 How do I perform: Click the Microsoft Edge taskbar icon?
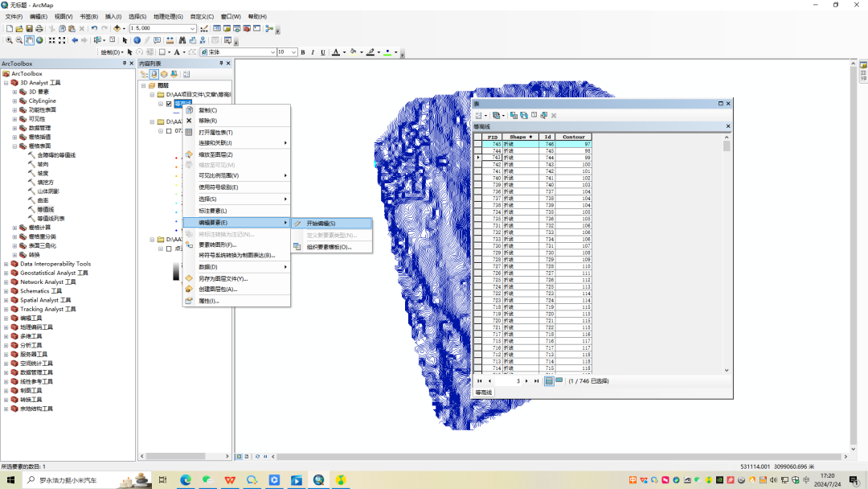coord(186,480)
